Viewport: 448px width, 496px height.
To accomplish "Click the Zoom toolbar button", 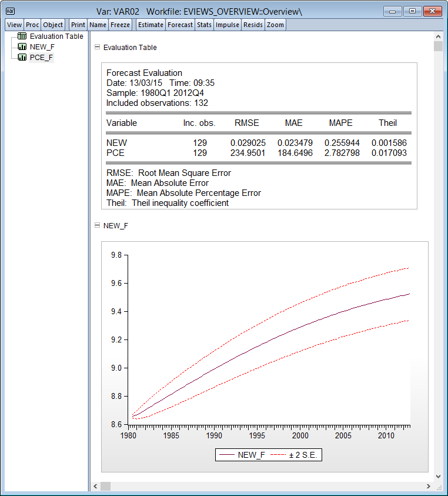I will pyautogui.click(x=275, y=25).
